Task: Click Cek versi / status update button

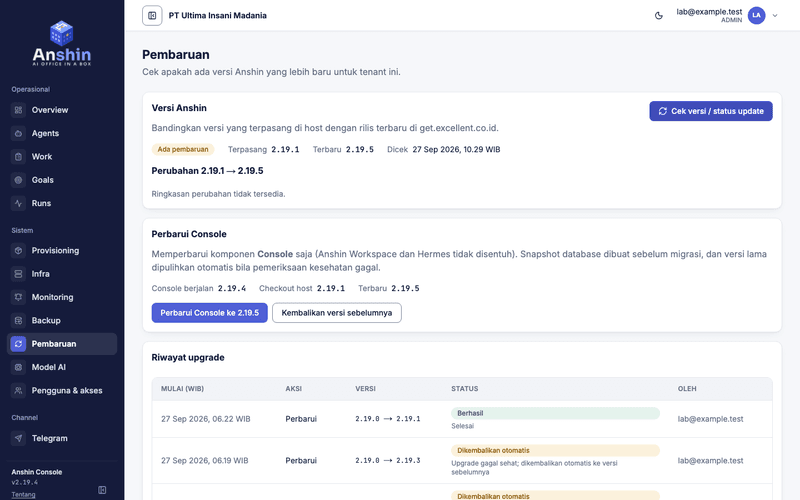Action: 711,111
